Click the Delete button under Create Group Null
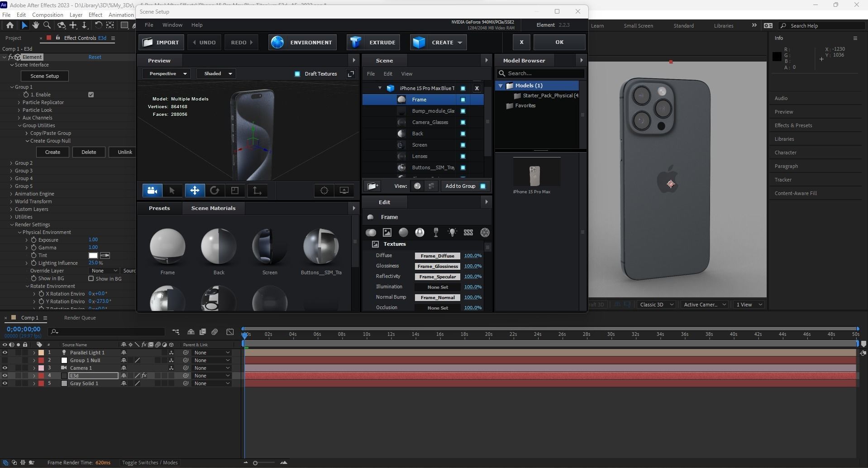This screenshot has height=468, width=868. pyautogui.click(x=89, y=152)
